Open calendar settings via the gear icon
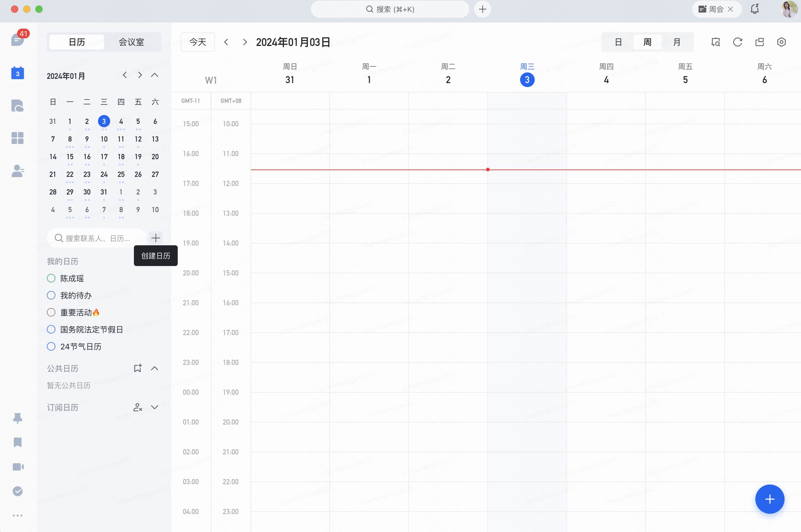Image resolution: width=801 pixels, height=532 pixels. 781,42
